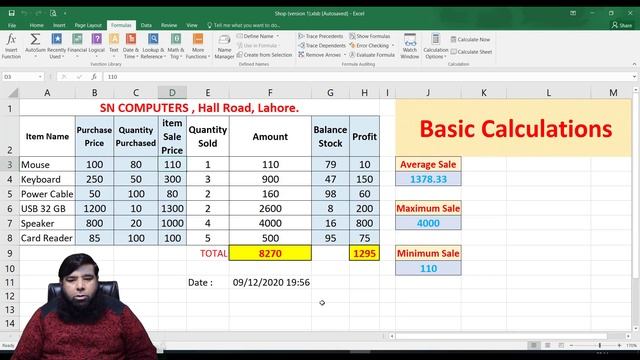The image size is (640, 360).
Task: Open Math & Trig functions
Action: (176, 46)
